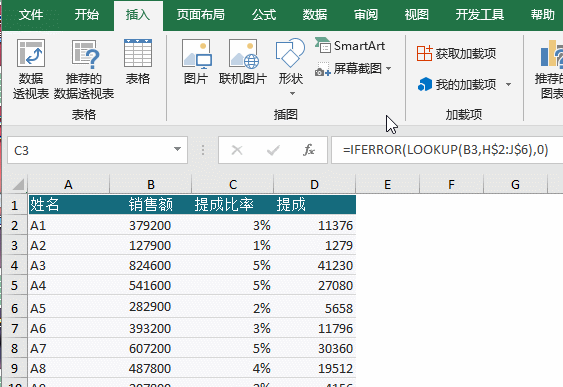Click header cell 姓名
563x387 pixels.
69,205
